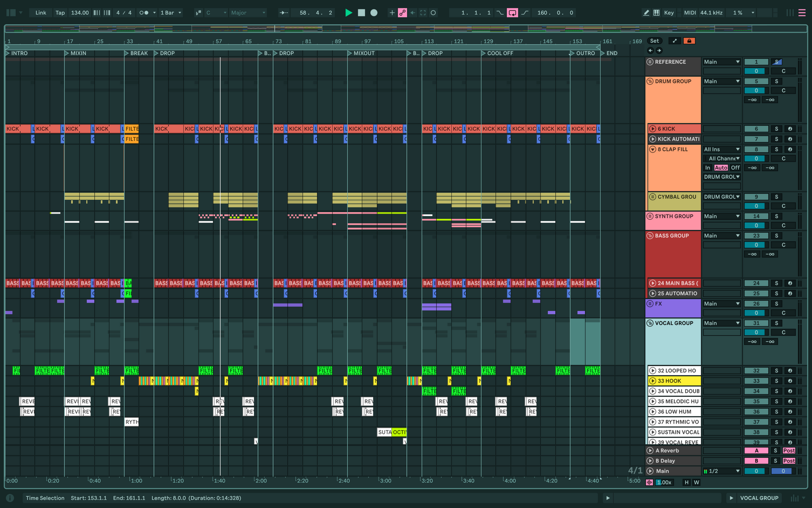
Task: Arm the Arrangement Record button
Action: [374, 13]
